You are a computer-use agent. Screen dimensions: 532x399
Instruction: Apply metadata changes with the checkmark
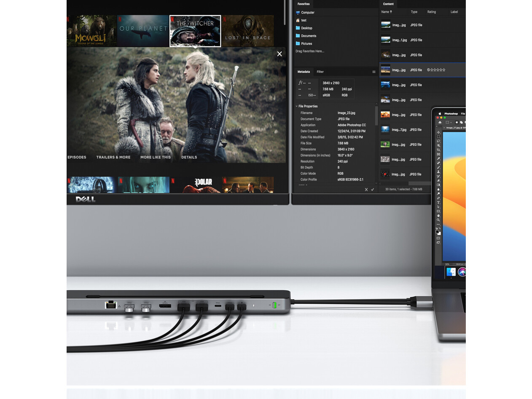[372, 190]
